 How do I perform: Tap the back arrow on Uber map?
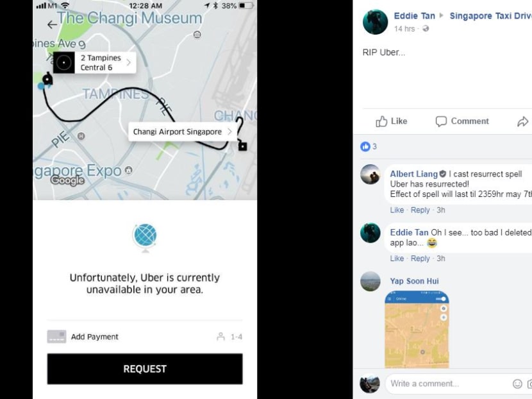click(x=52, y=24)
